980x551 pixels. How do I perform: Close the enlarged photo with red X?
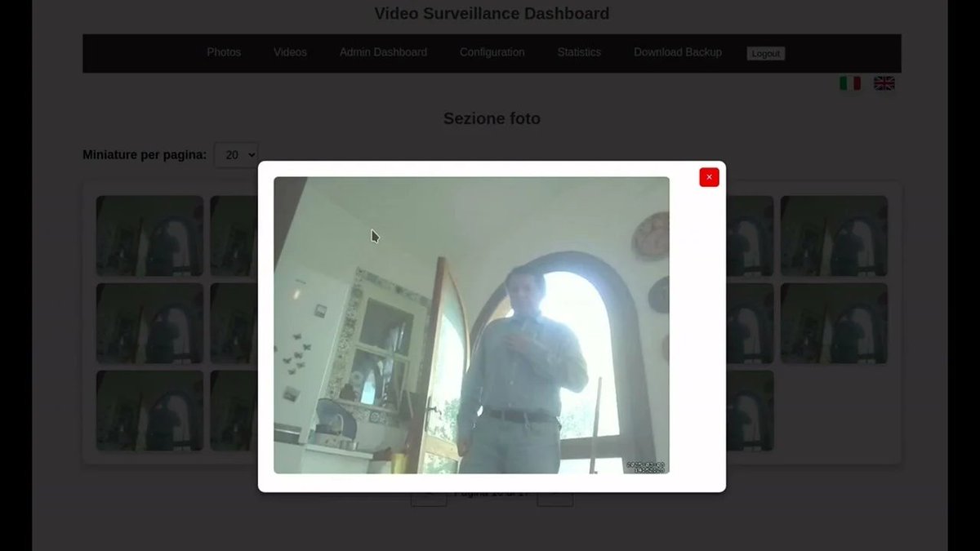[x=709, y=177]
